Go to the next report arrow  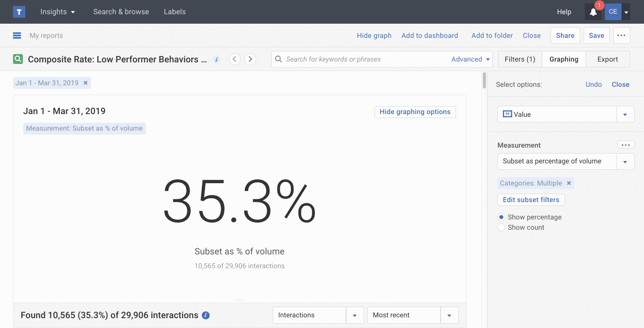point(250,59)
